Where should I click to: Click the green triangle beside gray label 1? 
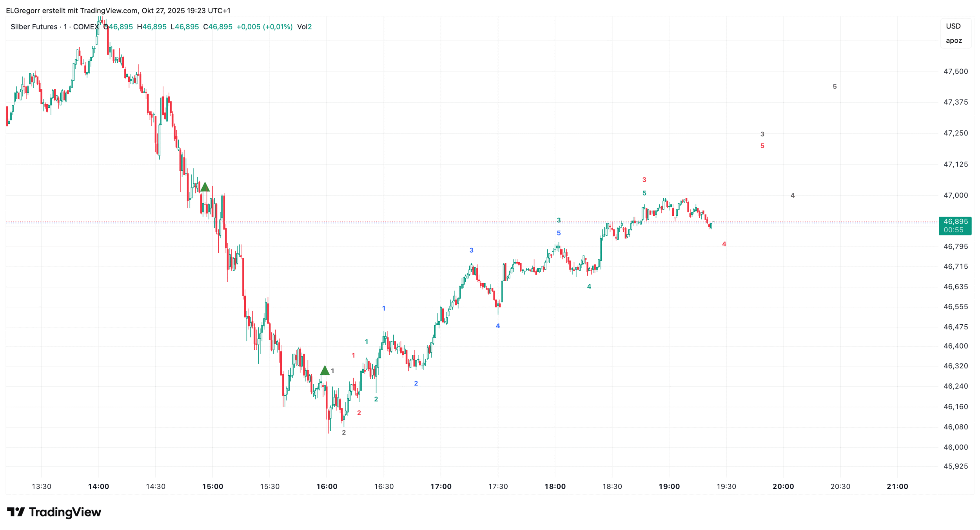point(325,370)
